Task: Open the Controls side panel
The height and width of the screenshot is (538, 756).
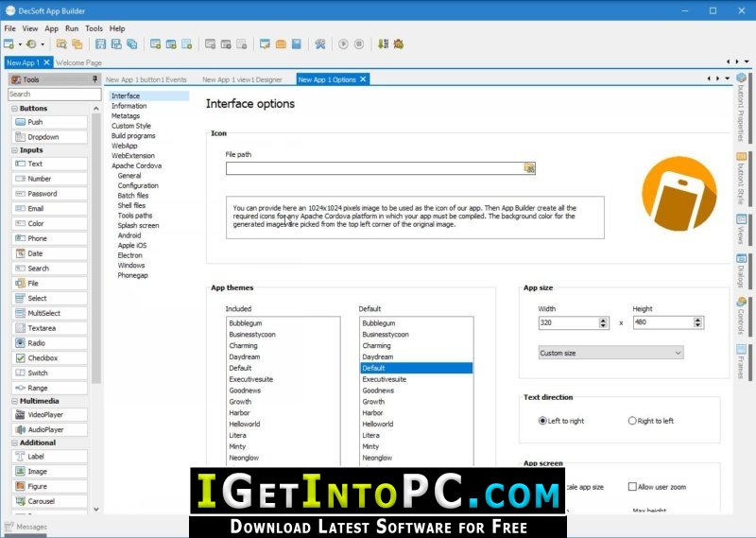Action: point(741,316)
